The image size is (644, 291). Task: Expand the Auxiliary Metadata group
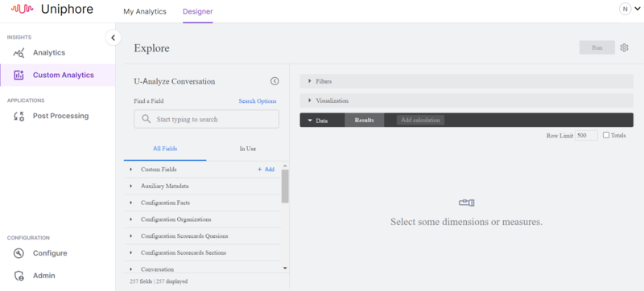point(130,186)
